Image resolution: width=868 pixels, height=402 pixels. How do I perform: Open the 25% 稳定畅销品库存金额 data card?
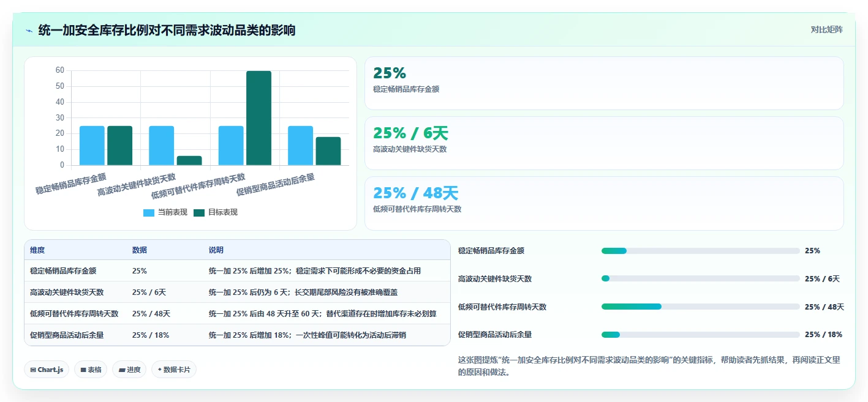click(604, 83)
